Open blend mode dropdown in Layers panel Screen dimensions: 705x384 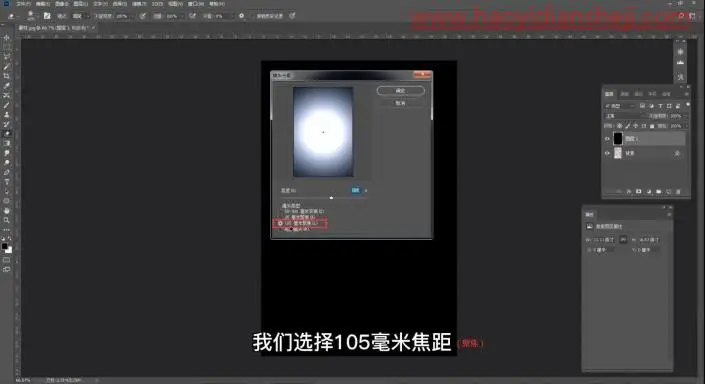(x=625, y=116)
